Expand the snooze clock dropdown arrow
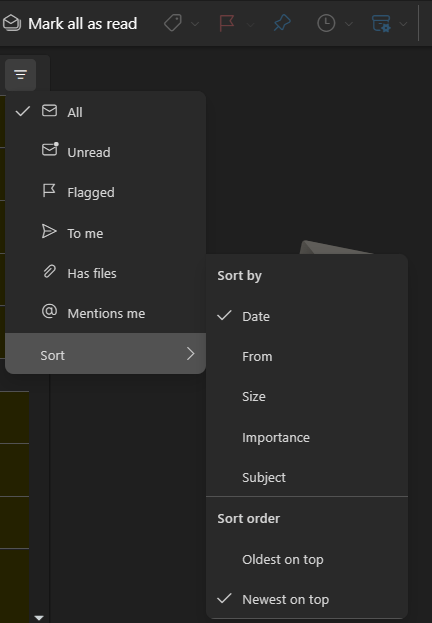 coord(349,24)
